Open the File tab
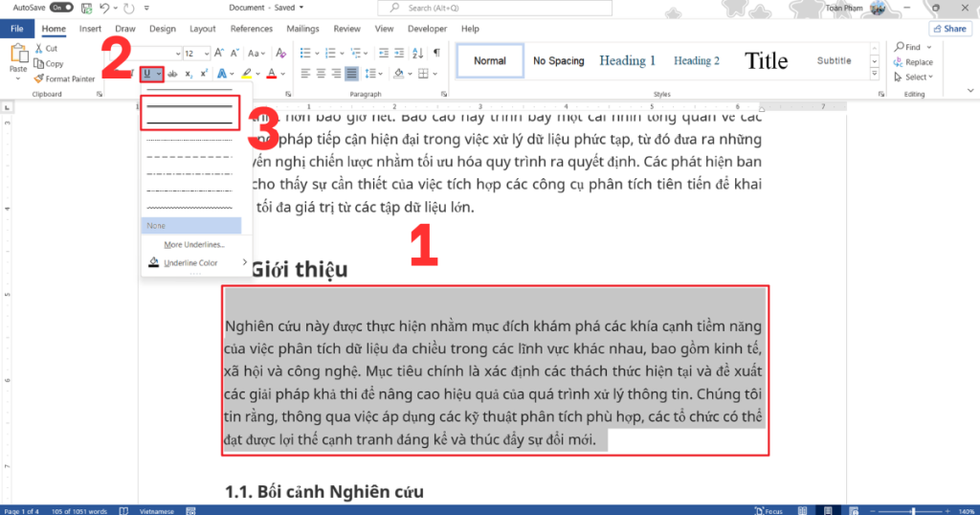Screen dimensions: 980x515 [17, 29]
